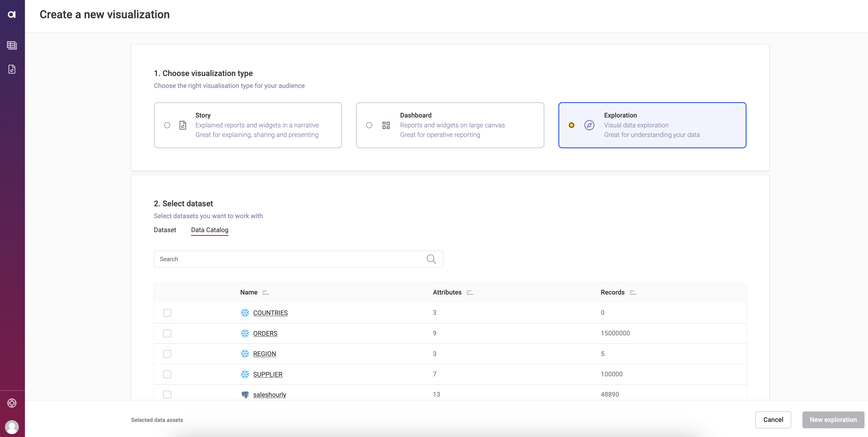868x437 pixels.
Task: Click the application logo at the top left
Action: (x=12, y=14)
